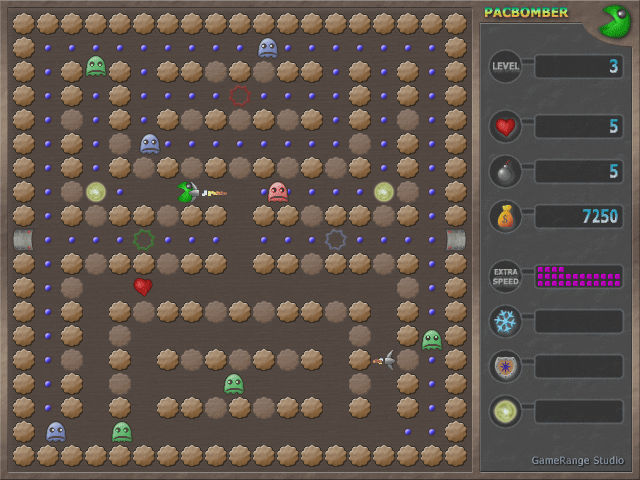Click the green Pacbomber logo mascot
Image resolution: width=640 pixels, height=480 pixels.
click(614, 21)
